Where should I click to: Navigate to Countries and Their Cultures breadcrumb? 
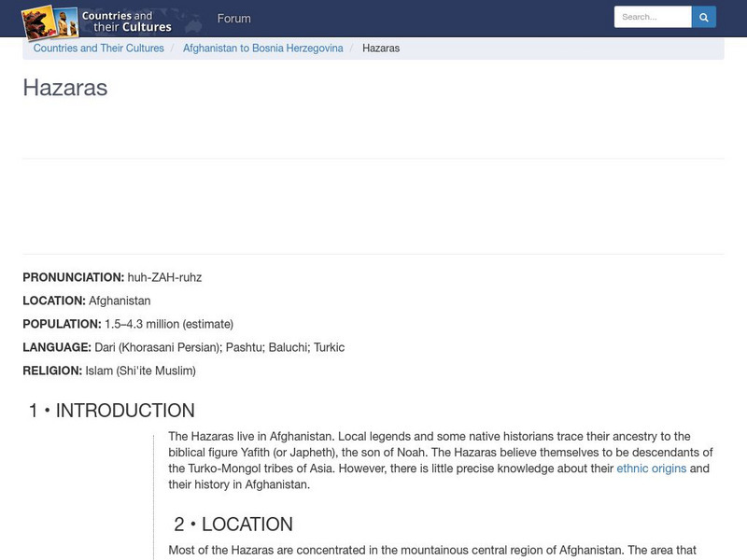tap(97, 49)
